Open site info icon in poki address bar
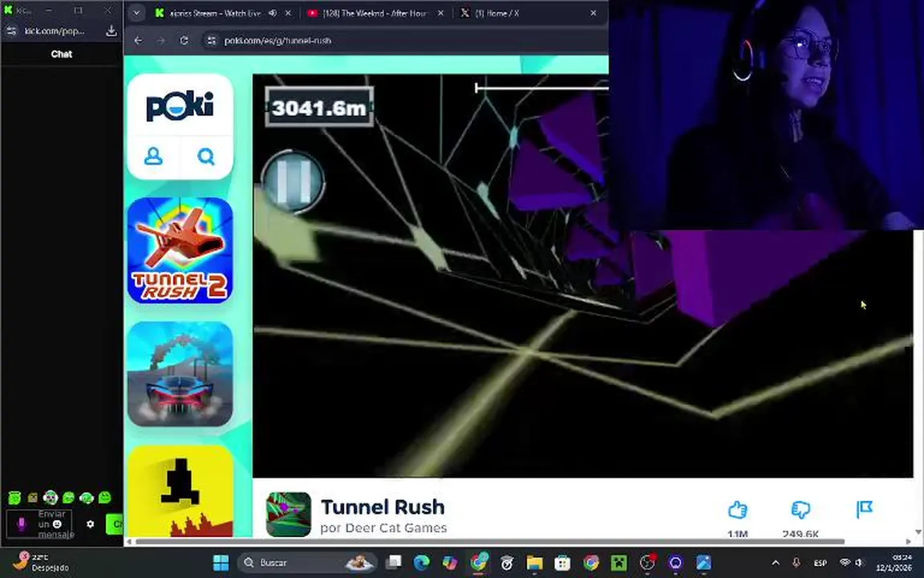The width and height of the screenshot is (924, 578). 211,41
